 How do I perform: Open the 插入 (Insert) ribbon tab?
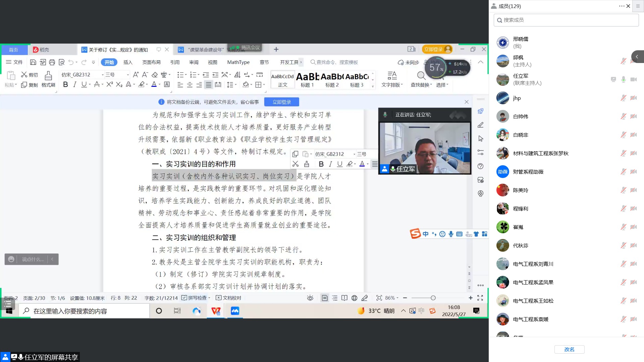128,62
